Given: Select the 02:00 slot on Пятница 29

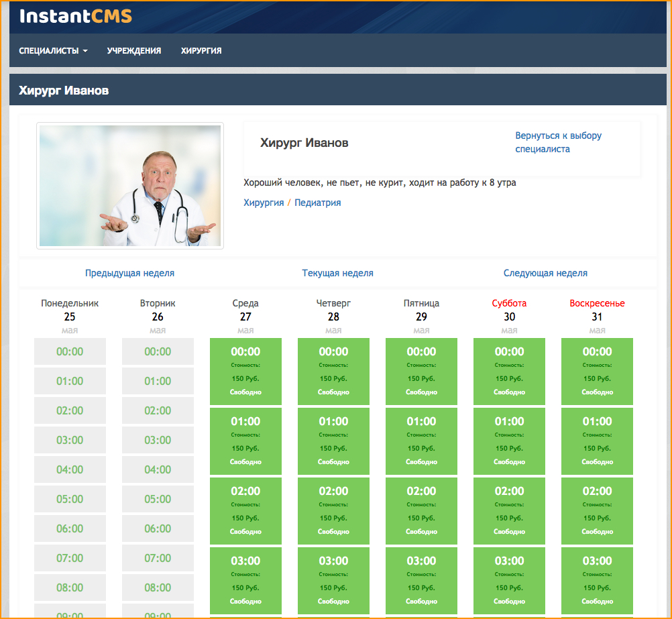Looking at the screenshot, I should click(421, 511).
